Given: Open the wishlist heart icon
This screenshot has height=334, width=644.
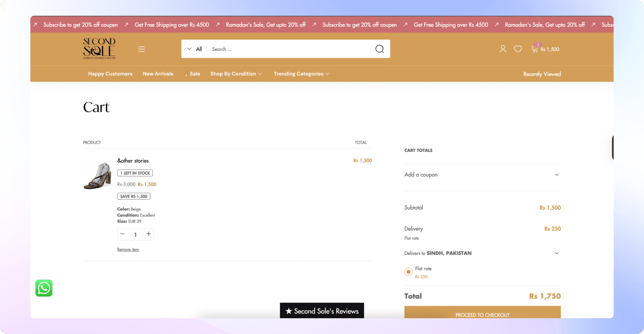Looking at the screenshot, I should (518, 49).
